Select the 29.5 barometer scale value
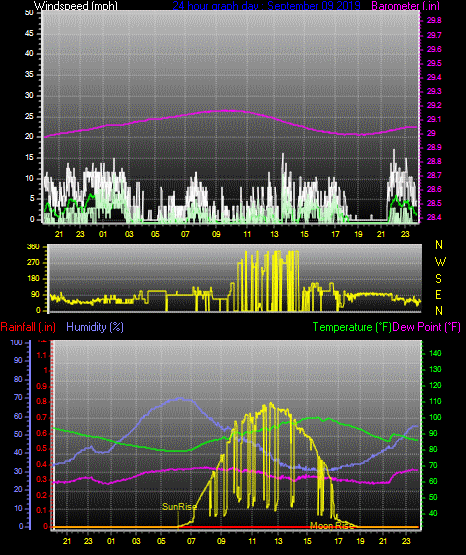The image size is (466, 555). point(434,63)
